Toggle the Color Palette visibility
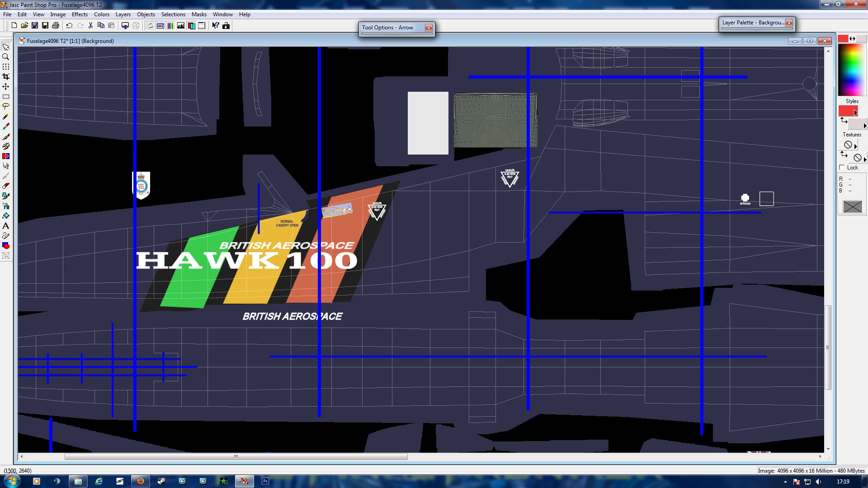Screen dimensions: 868x488 point(171,26)
